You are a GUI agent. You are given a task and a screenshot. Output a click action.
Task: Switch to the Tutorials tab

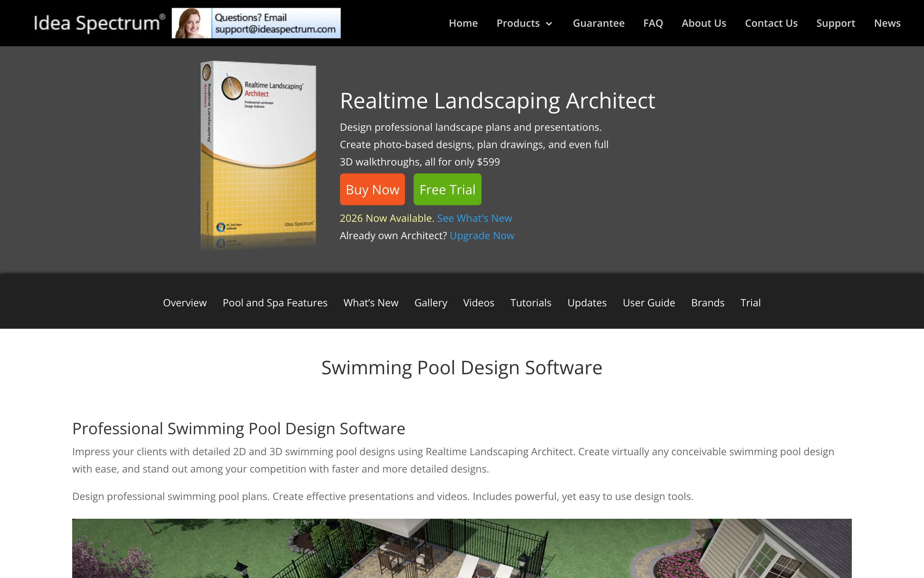[531, 303]
